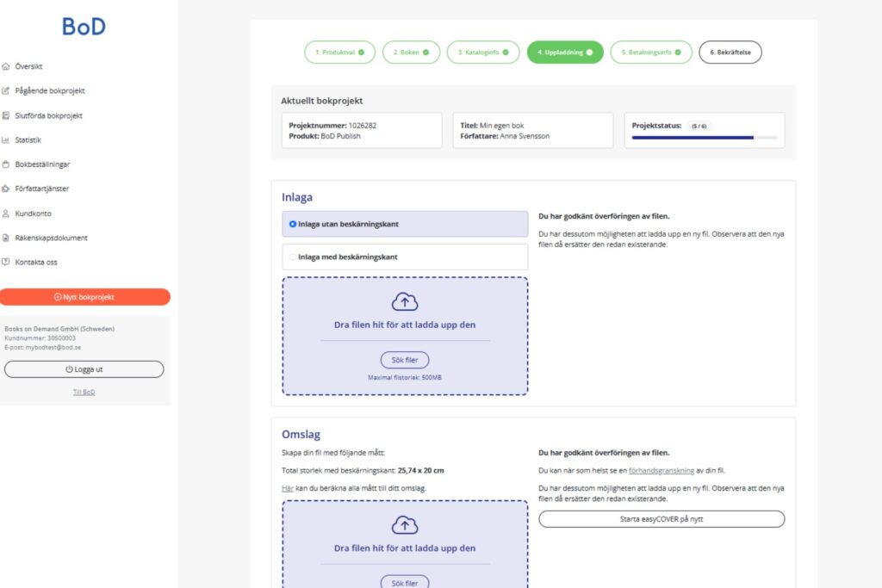Image resolution: width=882 pixels, height=588 pixels.
Task: Click the Bokbeställningar bag icon
Action: (x=6, y=164)
